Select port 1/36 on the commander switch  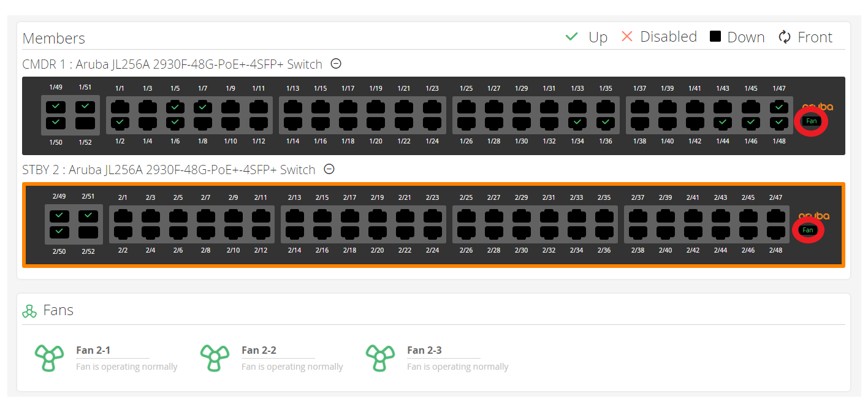(605, 123)
